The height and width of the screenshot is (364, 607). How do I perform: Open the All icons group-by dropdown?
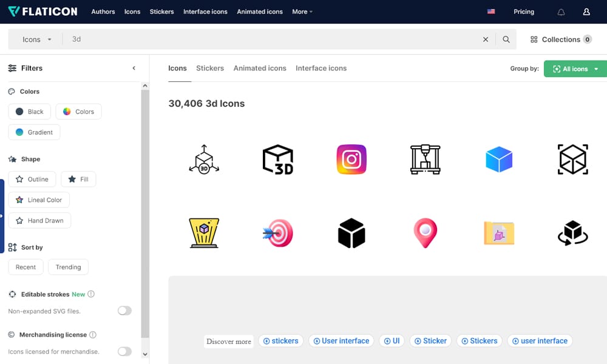pos(574,69)
